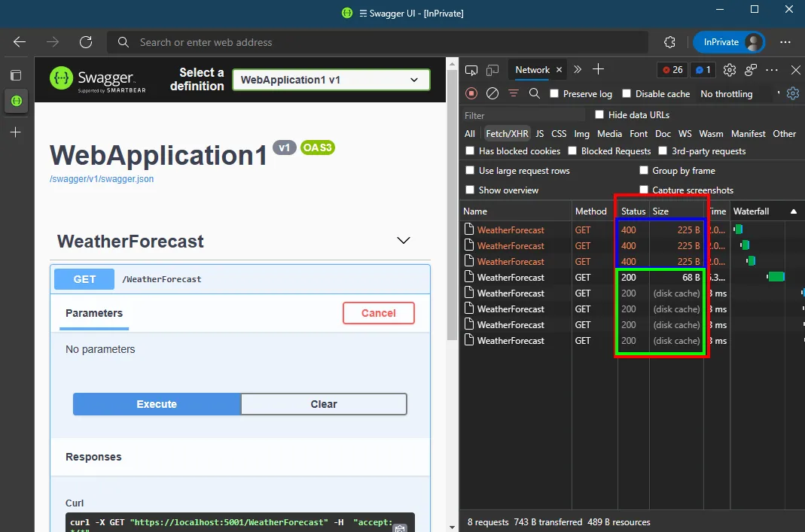This screenshot has width=805, height=532.
Task: Add a new DevTools tool tab
Action: [x=598, y=69]
